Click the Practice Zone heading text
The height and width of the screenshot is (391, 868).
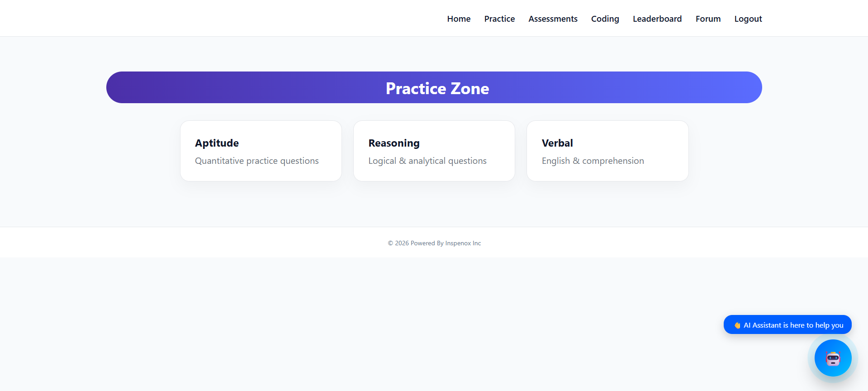pyautogui.click(x=437, y=88)
